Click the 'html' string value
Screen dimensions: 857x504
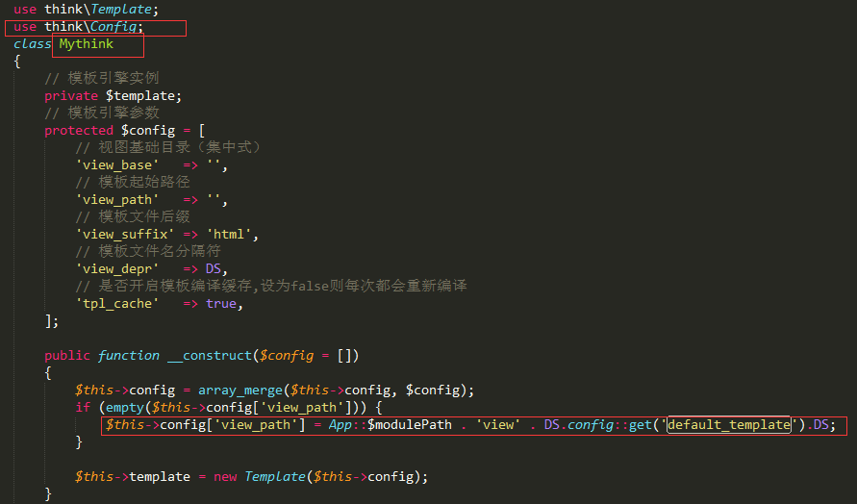[229, 234]
